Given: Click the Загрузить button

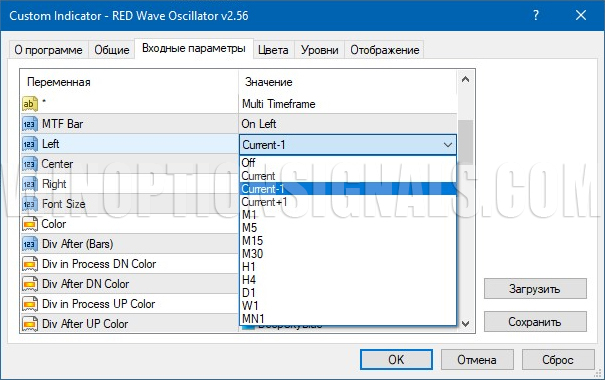Looking at the screenshot, I should tap(535, 289).
